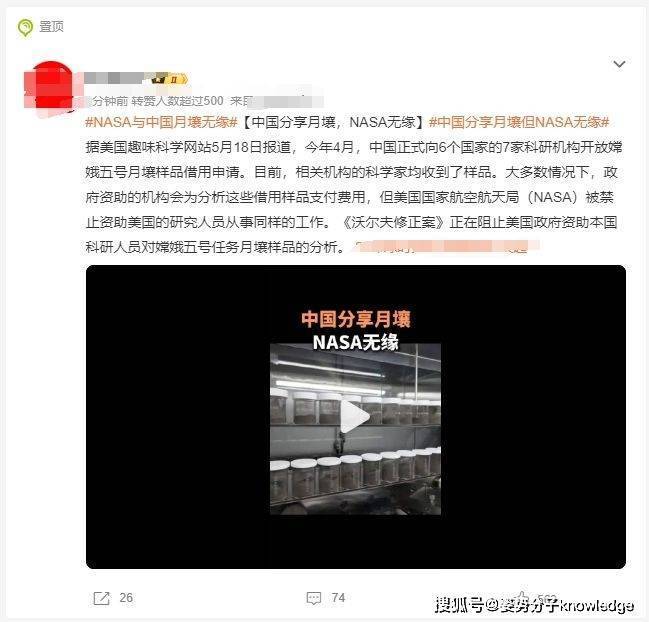Image resolution: width=649 pixels, height=622 pixels.
Task: Click the comment count 74
Action: tap(338, 598)
